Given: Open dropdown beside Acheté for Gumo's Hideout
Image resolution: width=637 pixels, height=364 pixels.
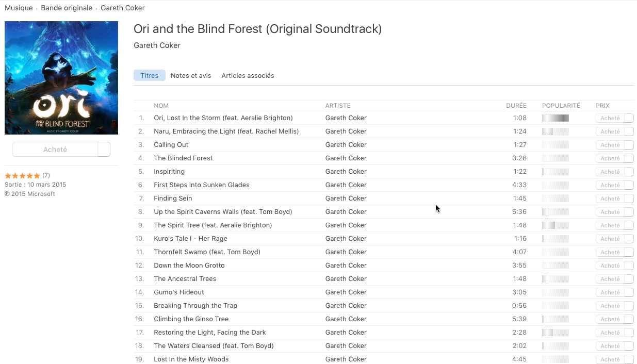Looking at the screenshot, I should (629, 292).
